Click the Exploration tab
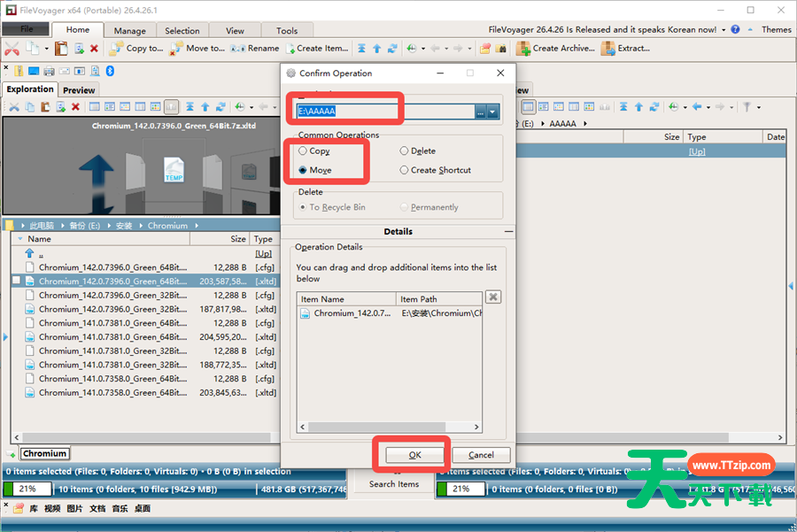The width and height of the screenshot is (797, 532). click(30, 89)
